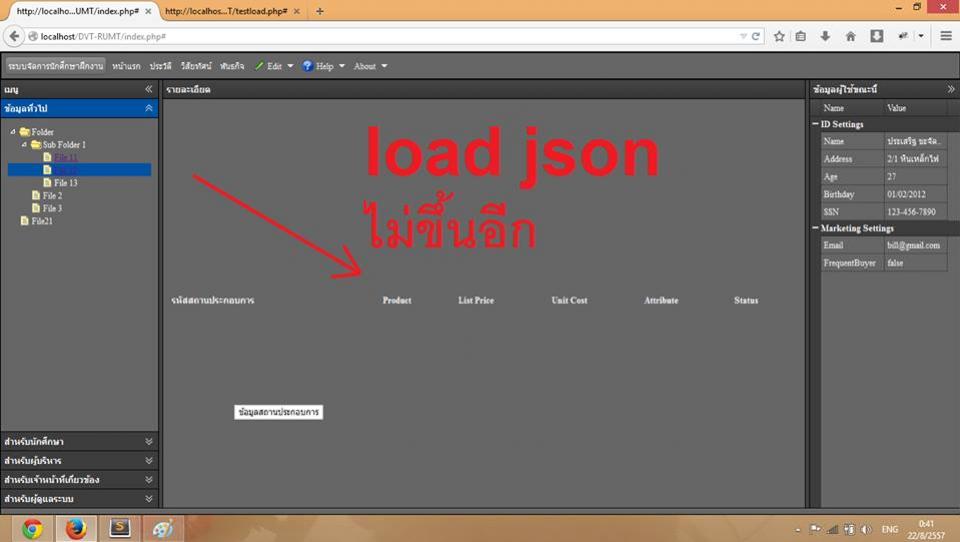Screen dimensions: 960x542
Task: Open Sublime Text from the taskbar
Action: (119, 528)
